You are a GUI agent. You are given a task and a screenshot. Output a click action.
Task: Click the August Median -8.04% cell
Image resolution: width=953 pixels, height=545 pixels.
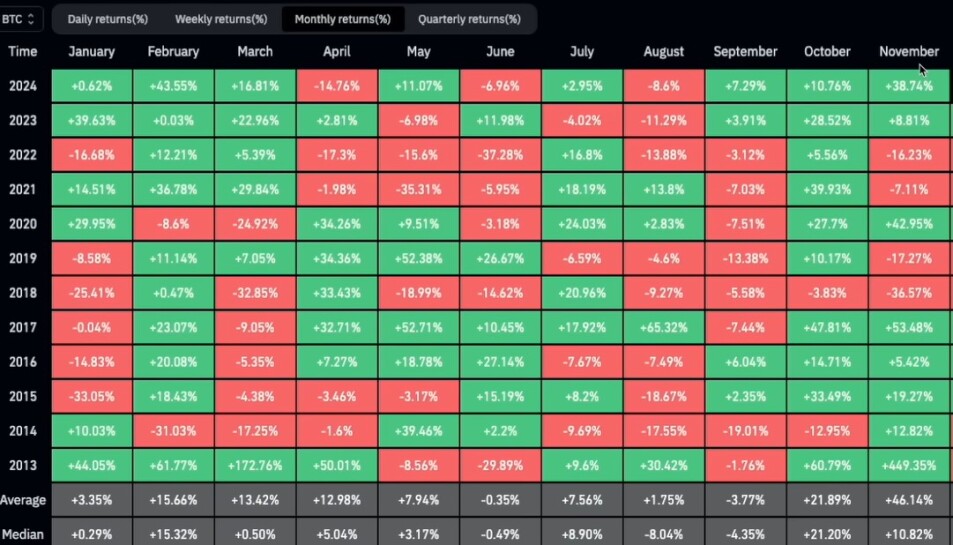coord(664,535)
